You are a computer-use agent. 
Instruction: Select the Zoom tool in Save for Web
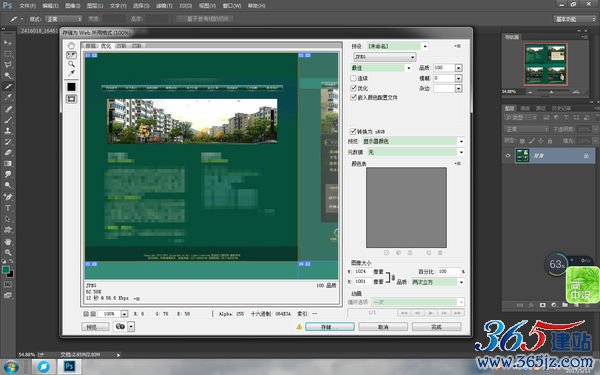click(x=71, y=64)
